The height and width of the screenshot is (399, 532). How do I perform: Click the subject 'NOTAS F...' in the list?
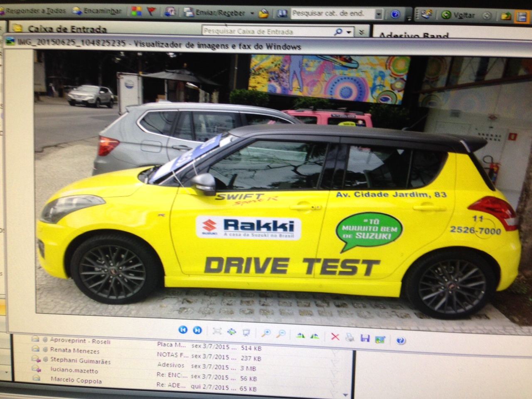click(172, 355)
